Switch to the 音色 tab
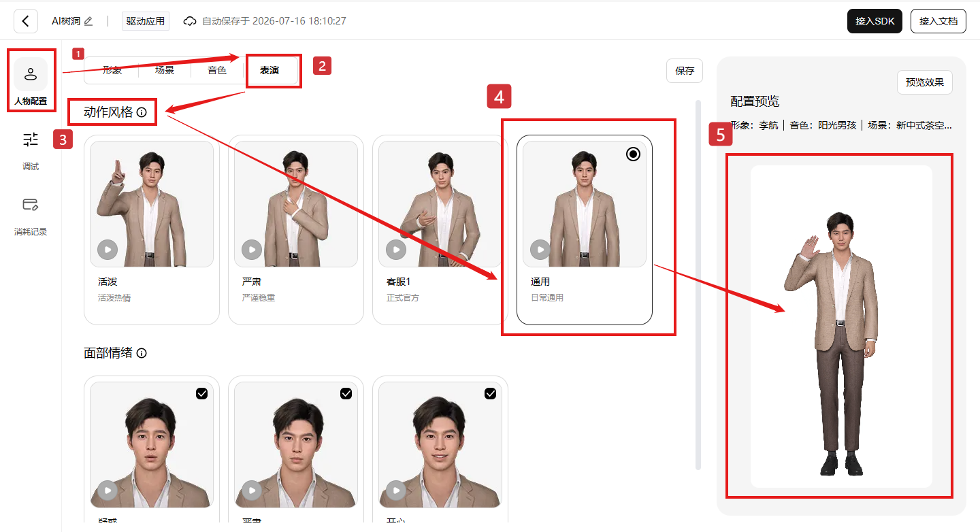The width and height of the screenshot is (980, 532). pyautogui.click(x=217, y=70)
